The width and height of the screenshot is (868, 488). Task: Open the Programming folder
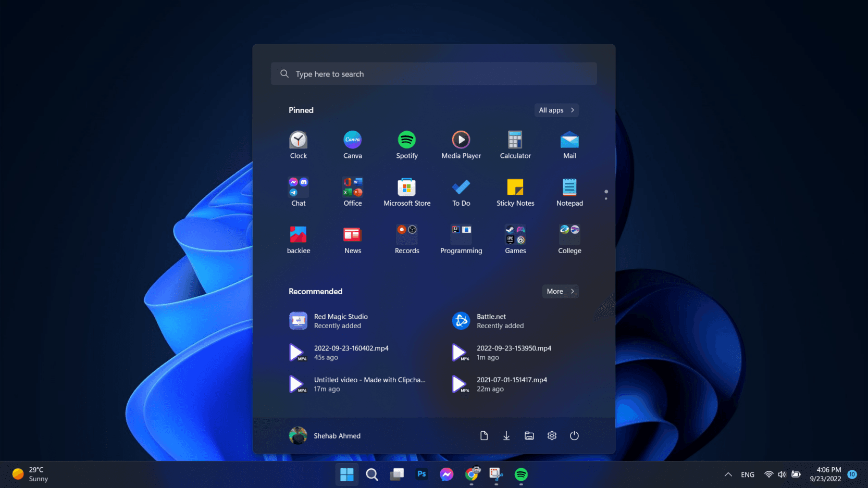click(x=461, y=240)
